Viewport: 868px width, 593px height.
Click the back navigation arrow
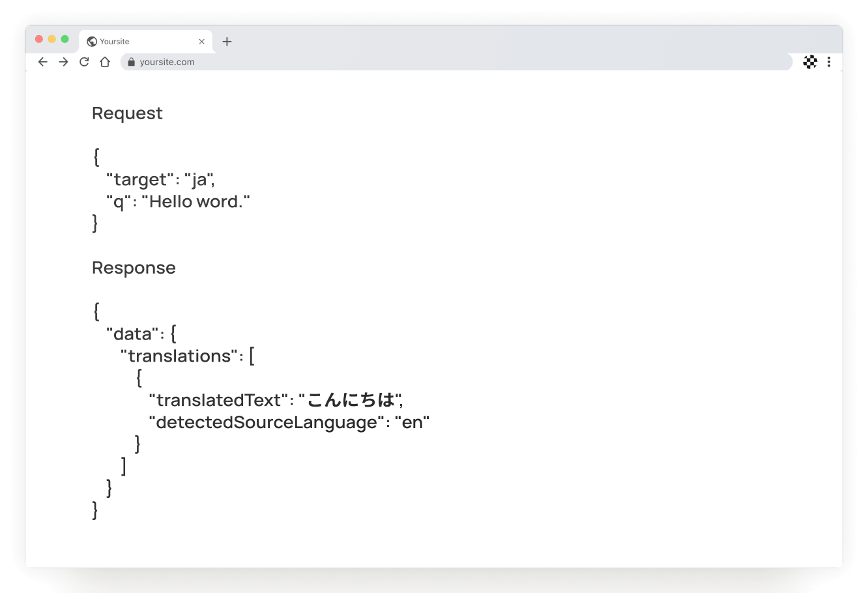click(42, 61)
